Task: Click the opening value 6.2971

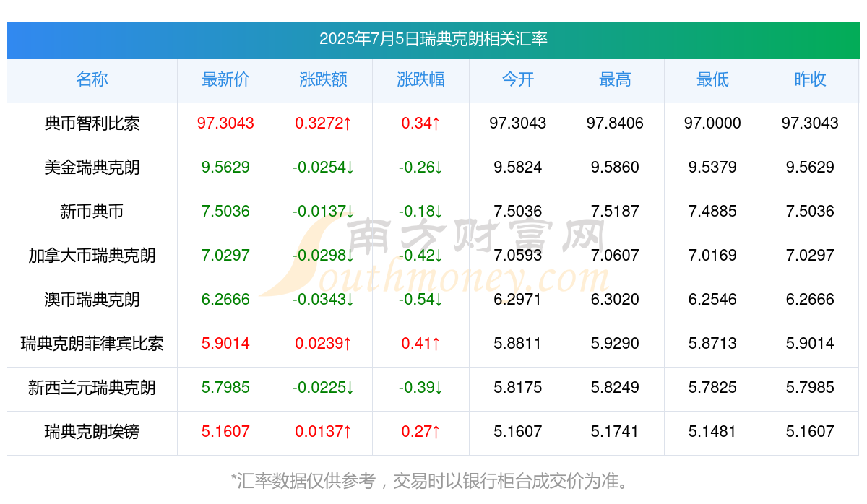Action: point(518,300)
